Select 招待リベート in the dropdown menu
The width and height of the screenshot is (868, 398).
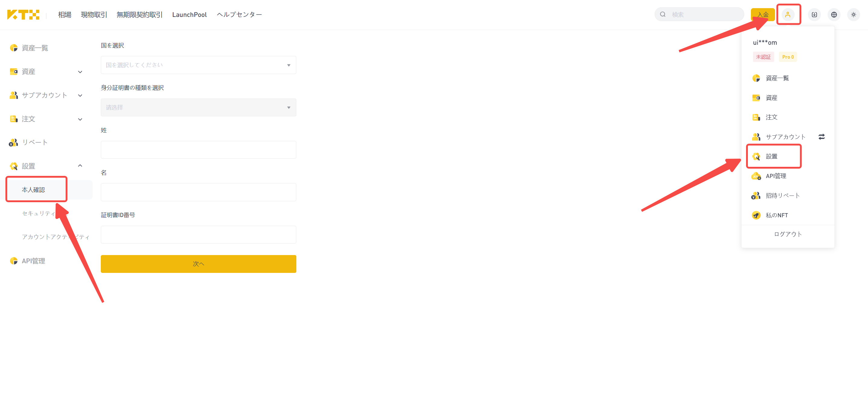click(782, 196)
